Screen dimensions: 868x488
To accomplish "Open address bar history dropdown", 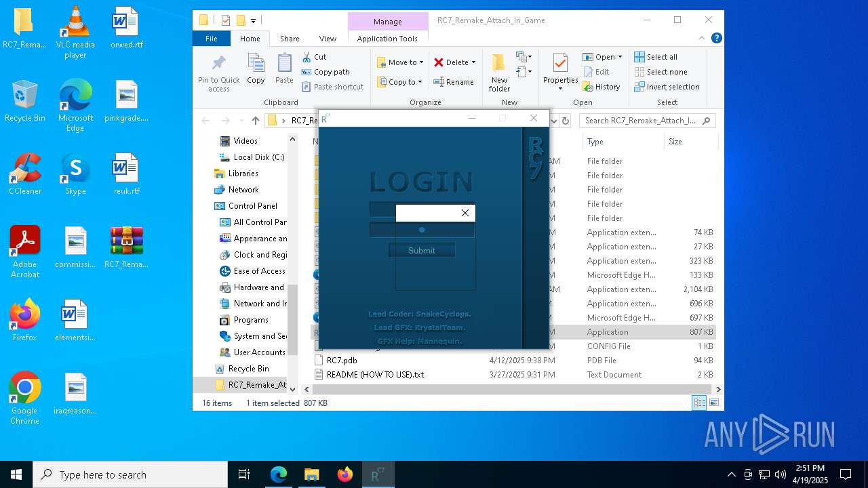I will pos(554,121).
